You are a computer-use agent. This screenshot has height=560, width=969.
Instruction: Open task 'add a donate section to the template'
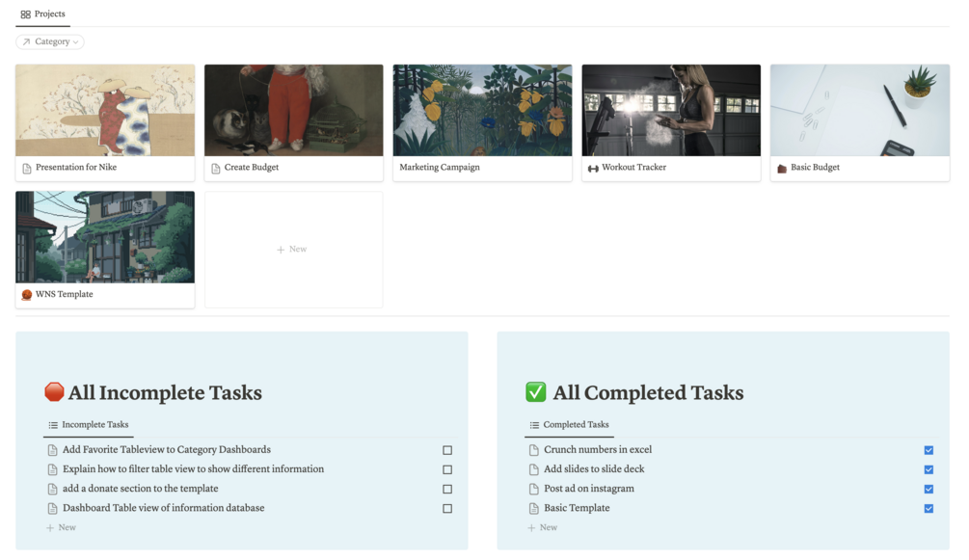[140, 489]
